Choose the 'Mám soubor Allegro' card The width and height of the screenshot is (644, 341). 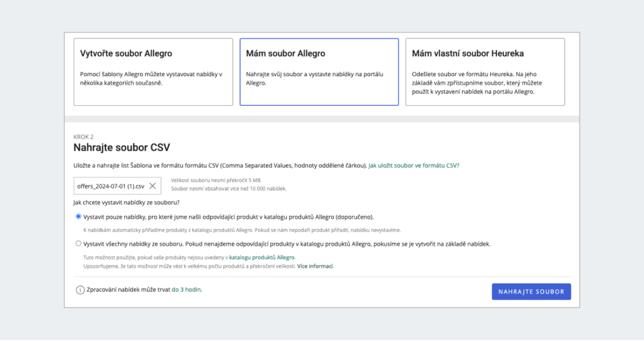pyautogui.click(x=319, y=72)
